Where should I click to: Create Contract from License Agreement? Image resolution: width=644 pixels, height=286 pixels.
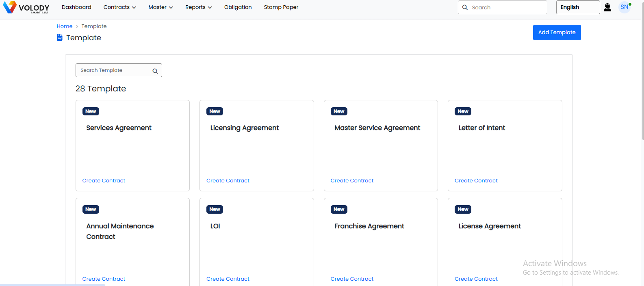coord(476,279)
